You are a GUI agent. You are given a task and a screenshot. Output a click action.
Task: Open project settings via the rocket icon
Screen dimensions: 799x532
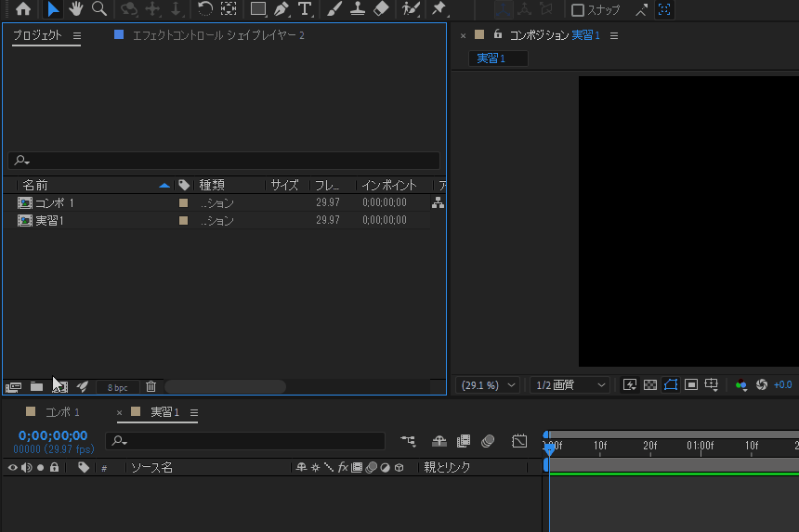click(x=82, y=387)
